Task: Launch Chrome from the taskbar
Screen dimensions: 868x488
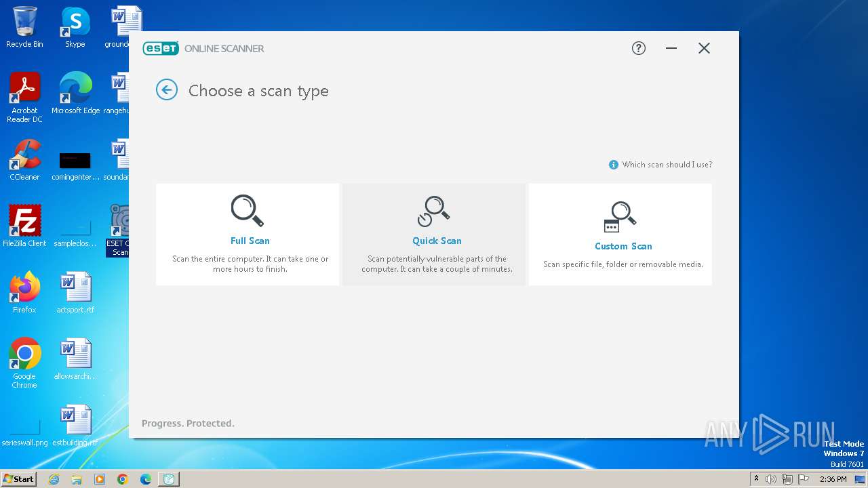Action: (x=123, y=479)
